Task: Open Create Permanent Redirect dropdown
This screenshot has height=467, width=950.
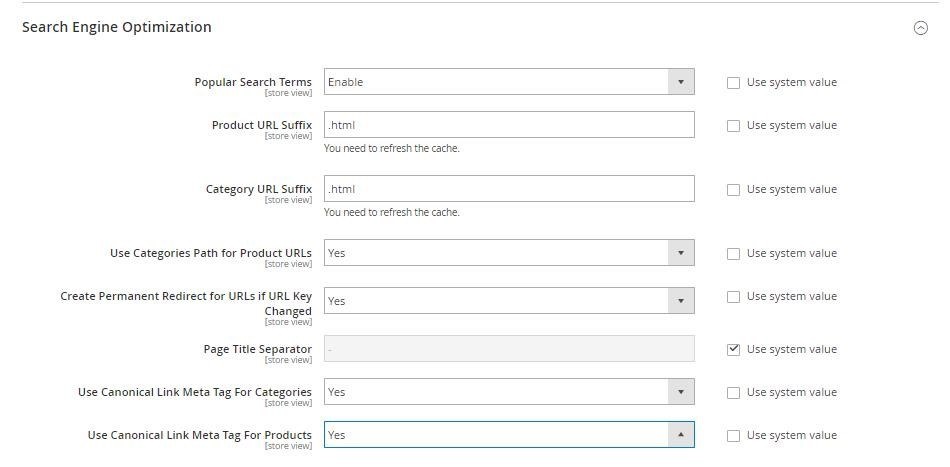Action: tap(509, 300)
